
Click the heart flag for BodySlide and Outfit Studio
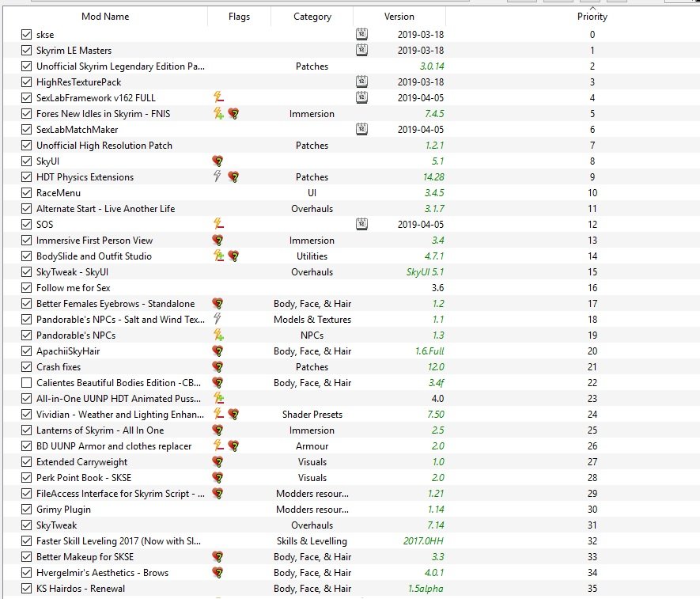[233, 256]
